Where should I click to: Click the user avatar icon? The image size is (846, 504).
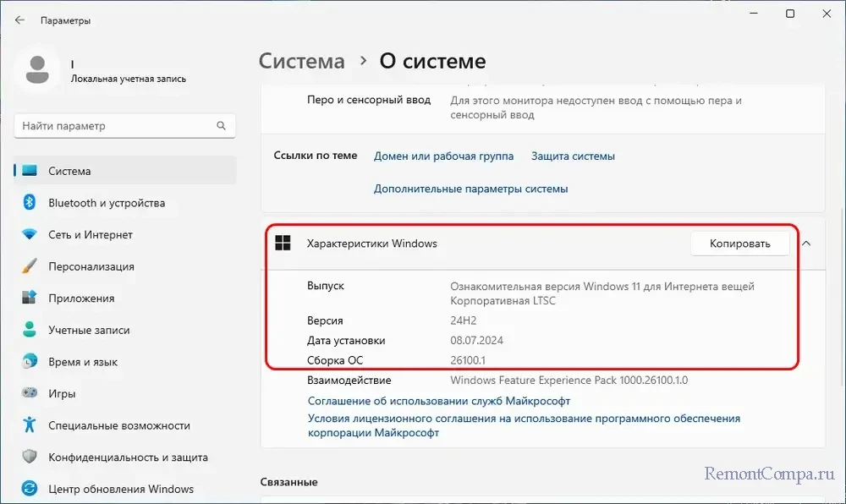click(37, 71)
